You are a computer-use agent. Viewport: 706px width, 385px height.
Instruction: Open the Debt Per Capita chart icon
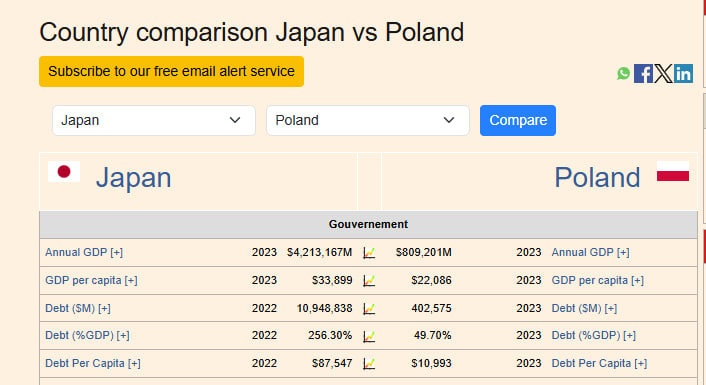coord(369,363)
